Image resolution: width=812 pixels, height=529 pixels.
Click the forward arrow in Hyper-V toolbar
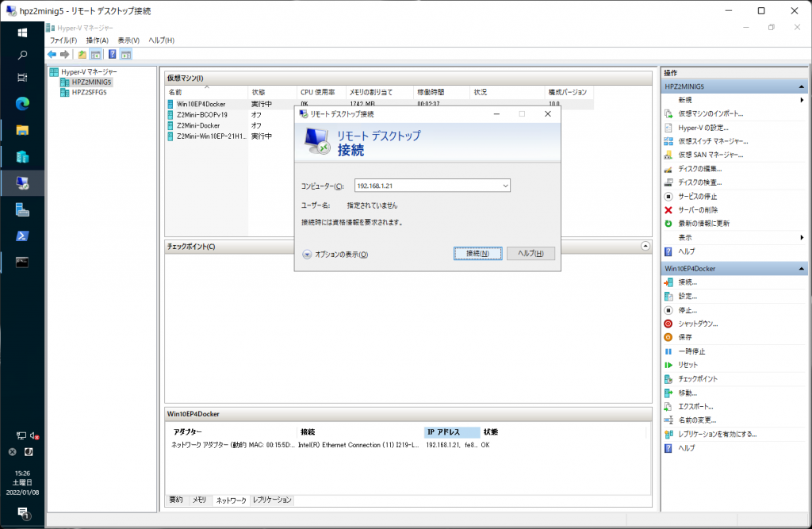pos(65,55)
